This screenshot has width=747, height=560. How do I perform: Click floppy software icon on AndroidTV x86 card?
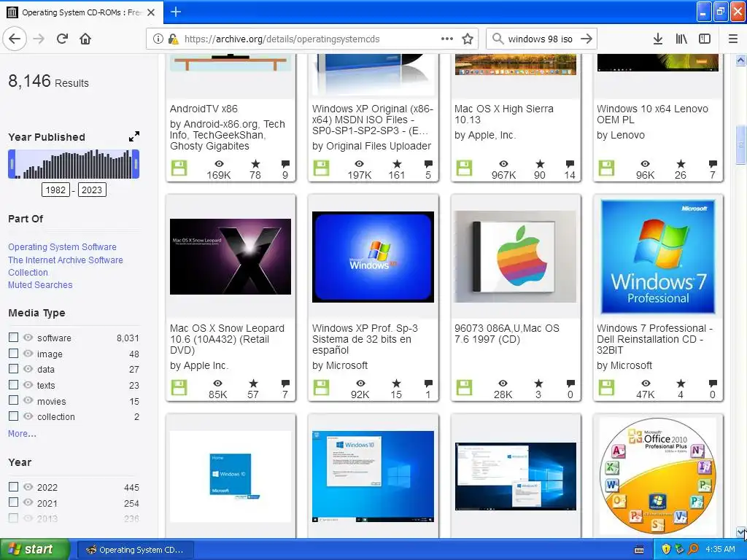(x=179, y=168)
